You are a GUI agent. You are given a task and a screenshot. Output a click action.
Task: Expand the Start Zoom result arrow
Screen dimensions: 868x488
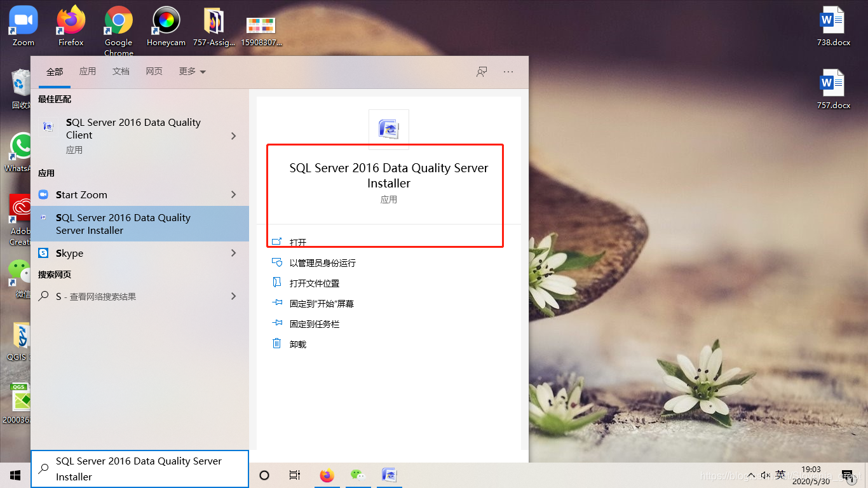coord(234,194)
